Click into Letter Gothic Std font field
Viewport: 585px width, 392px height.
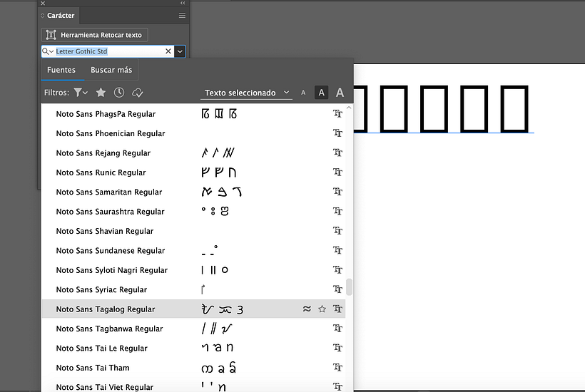[108, 51]
